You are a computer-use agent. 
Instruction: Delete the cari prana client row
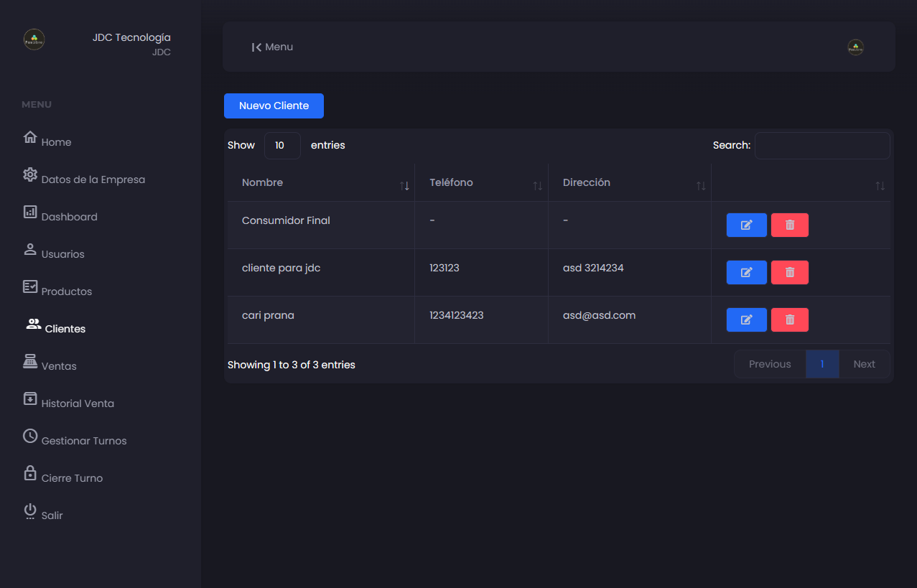pyautogui.click(x=789, y=319)
